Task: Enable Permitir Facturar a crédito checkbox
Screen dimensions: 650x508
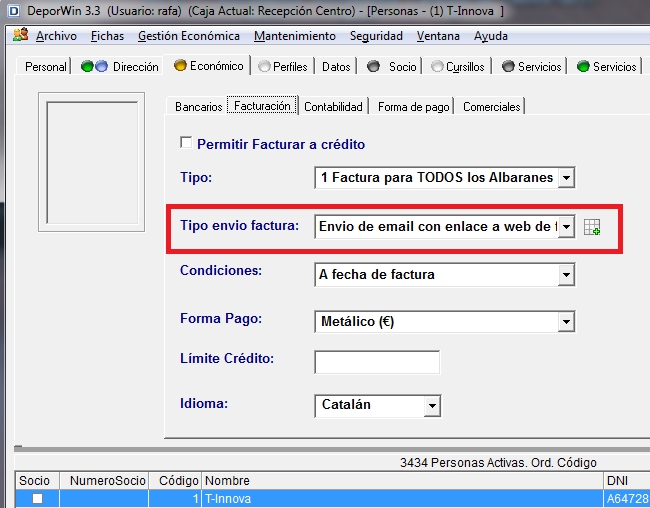Action: coord(186,143)
